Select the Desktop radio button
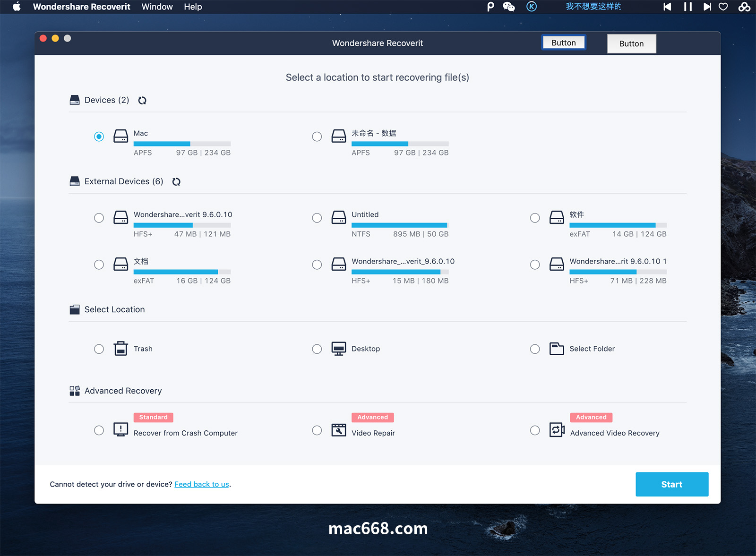The width and height of the screenshot is (756, 556). (x=317, y=349)
